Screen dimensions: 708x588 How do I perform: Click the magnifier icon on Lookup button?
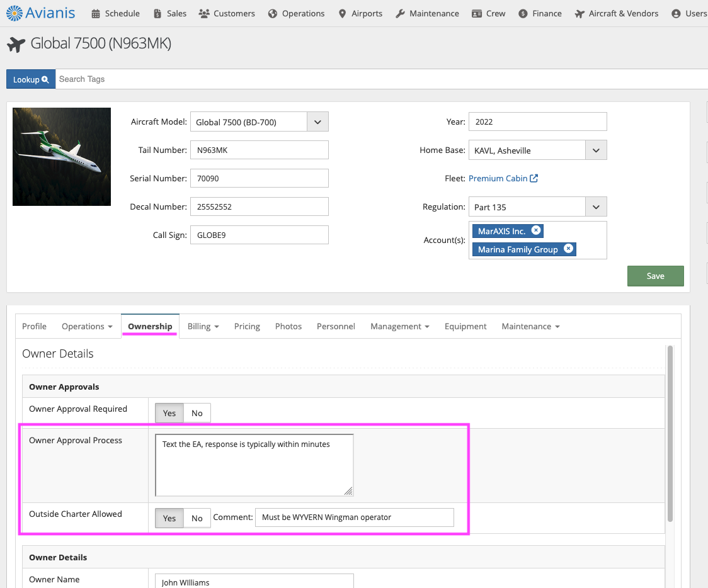(45, 79)
